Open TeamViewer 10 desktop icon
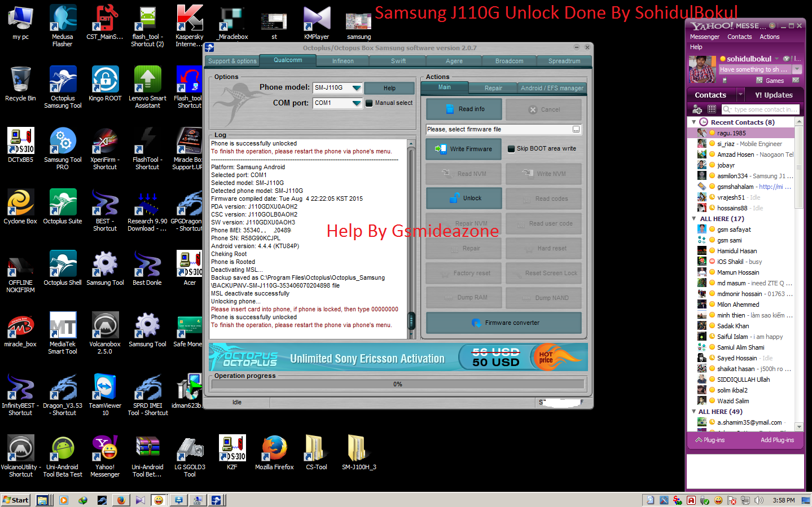Image resolution: width=812 pixels, height=507 pixels. (105, 394)
